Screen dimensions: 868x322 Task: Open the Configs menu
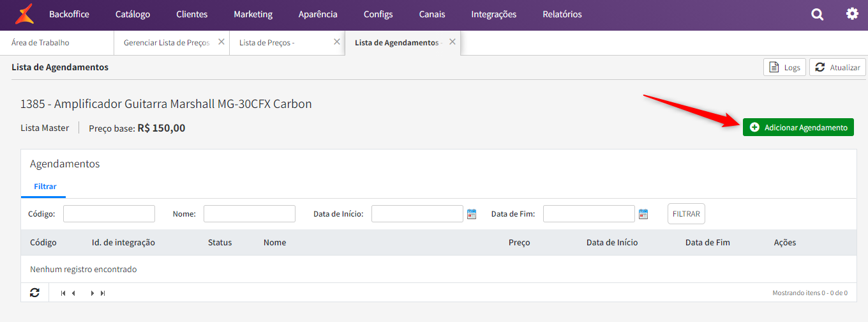point(378,14)
